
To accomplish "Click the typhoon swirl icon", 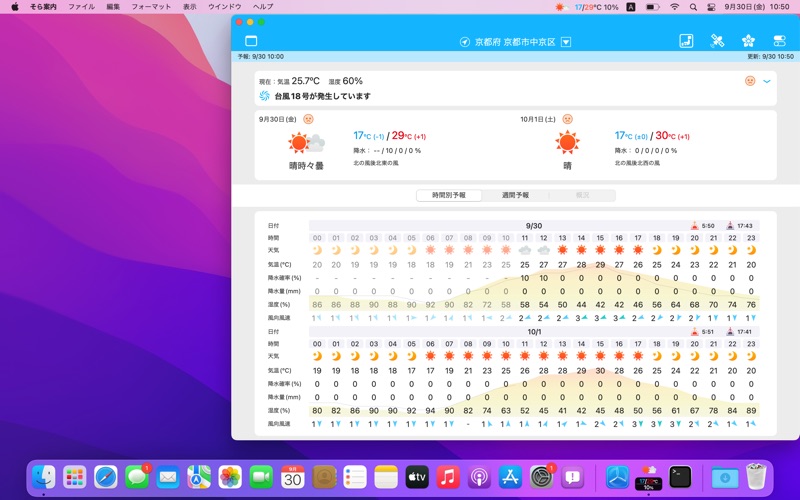I will pos(265,96).
